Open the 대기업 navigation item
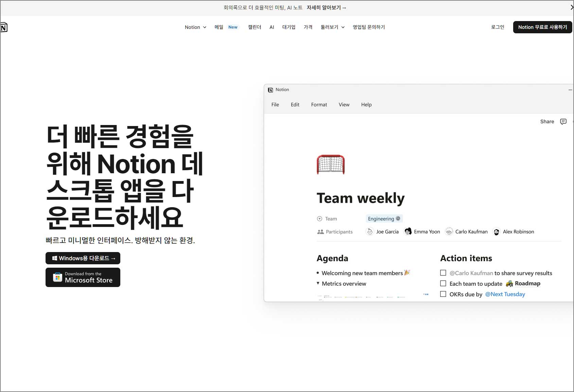The width and height of the screenshot is (574, 392). tap(289, 27)
